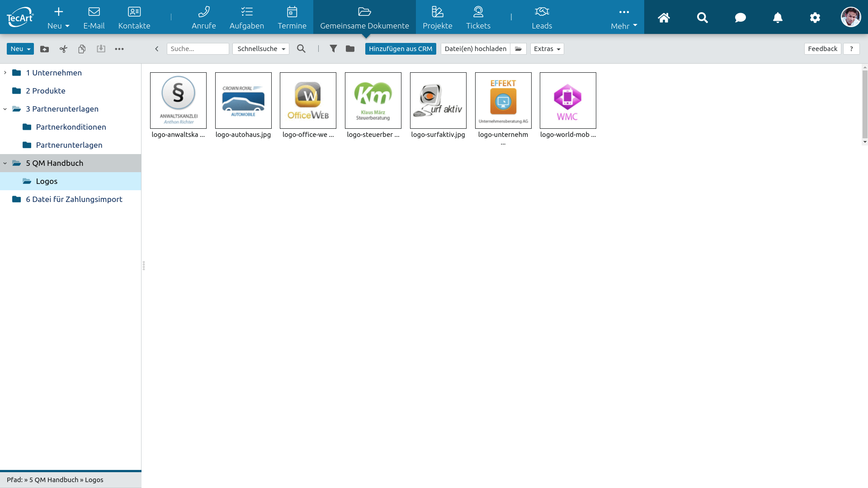Open the notifications bell
868x488 pixels.
778,18
